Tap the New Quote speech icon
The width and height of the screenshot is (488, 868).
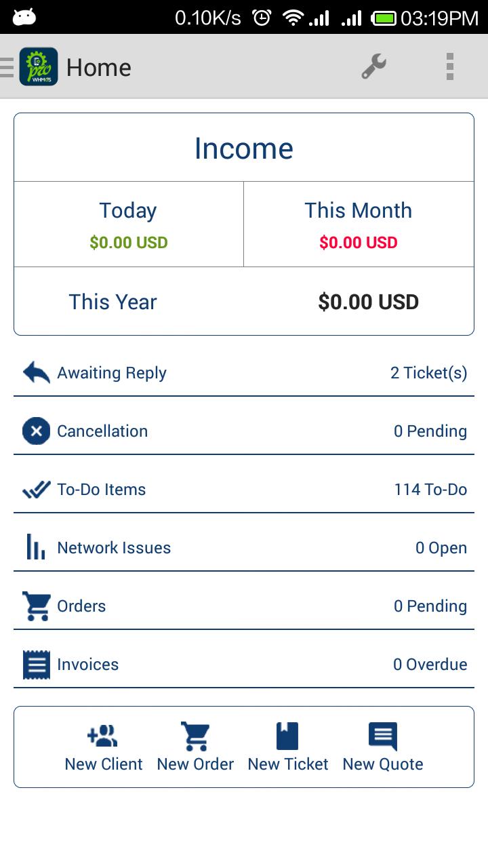click(382, 736)
